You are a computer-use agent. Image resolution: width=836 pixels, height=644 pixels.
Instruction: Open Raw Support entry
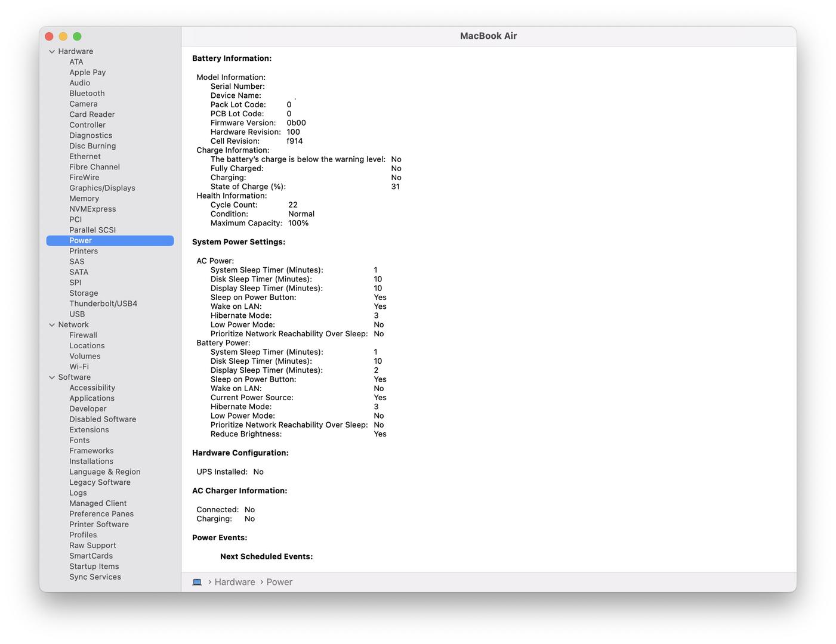(92, 546)
